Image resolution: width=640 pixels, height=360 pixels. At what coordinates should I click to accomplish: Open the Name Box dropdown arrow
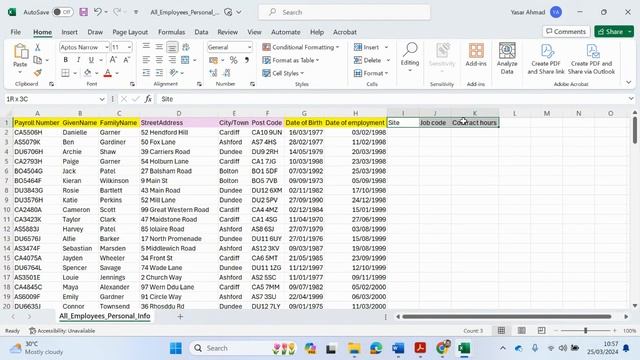(x=102, y=99)
